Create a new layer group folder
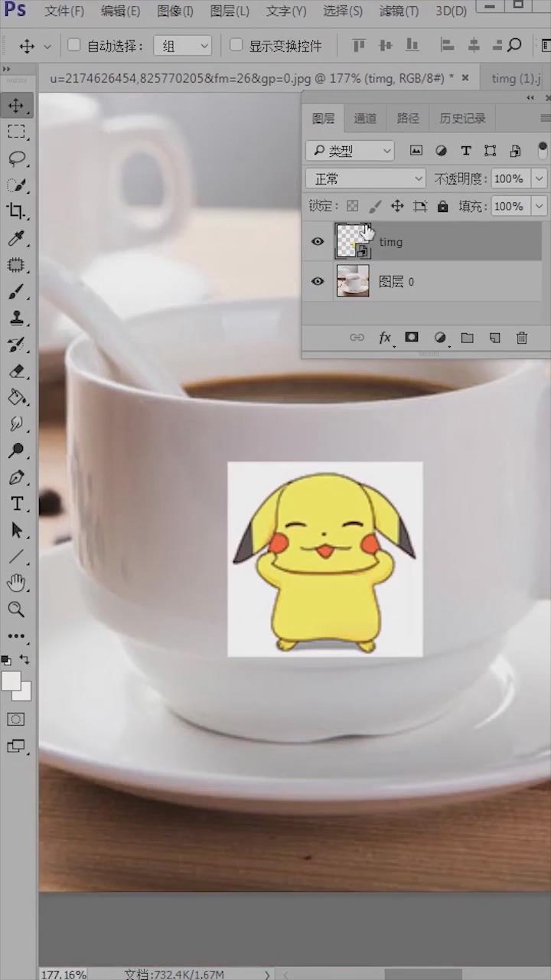 click(468, 338)
